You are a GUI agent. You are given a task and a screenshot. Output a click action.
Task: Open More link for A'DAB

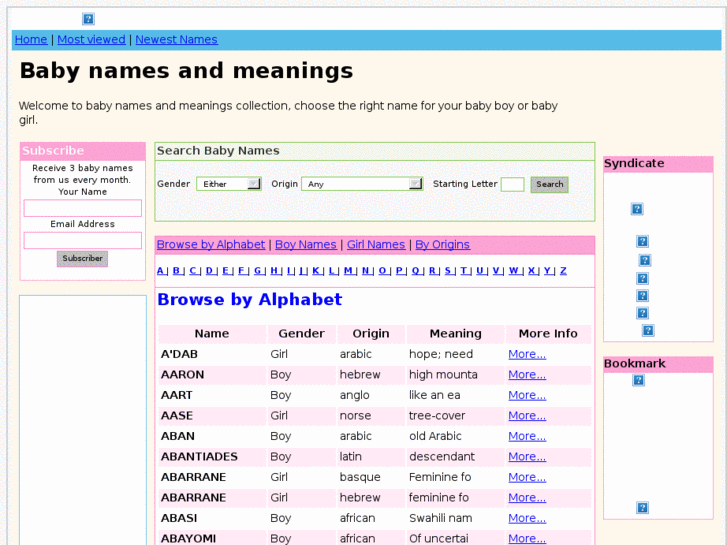(527, 354)
